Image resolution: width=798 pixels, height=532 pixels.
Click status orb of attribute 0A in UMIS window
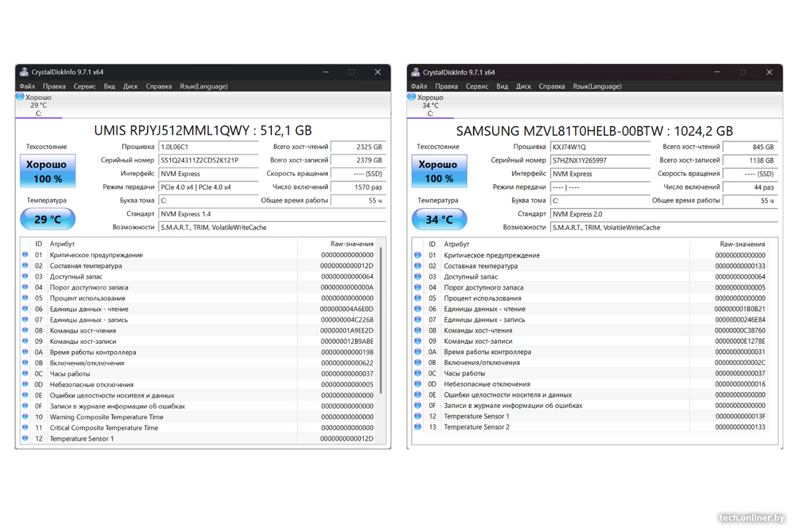click(x=26, y=352)
